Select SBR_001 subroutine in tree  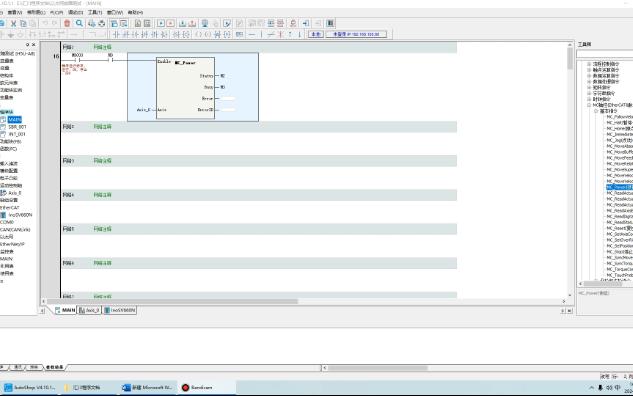tap(17, 127)
